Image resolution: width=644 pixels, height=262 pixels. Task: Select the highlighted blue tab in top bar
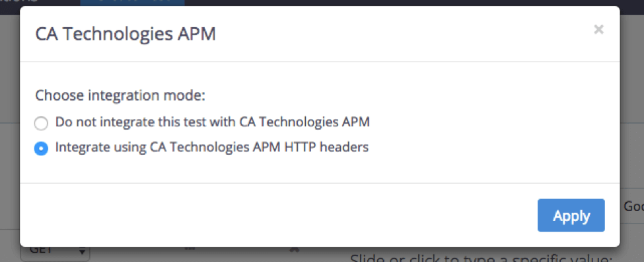coord(132,3)
